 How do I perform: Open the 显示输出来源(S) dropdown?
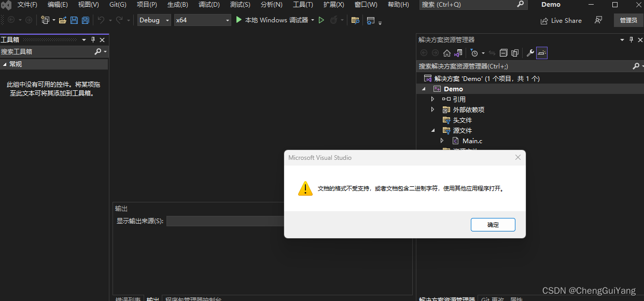225,221
